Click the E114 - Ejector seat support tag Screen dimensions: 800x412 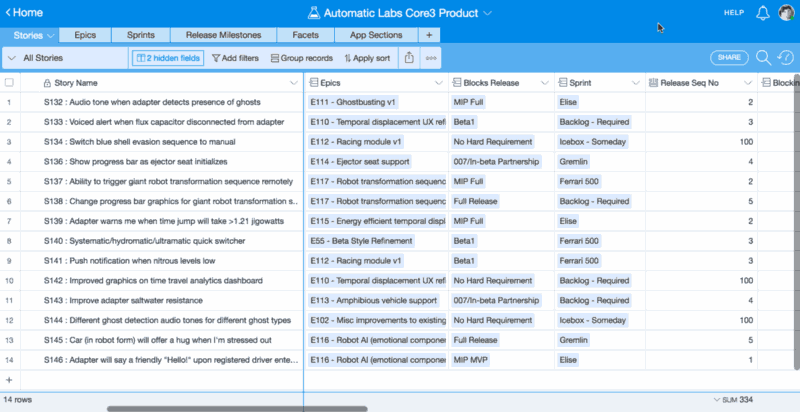click(x=360, y=162)
